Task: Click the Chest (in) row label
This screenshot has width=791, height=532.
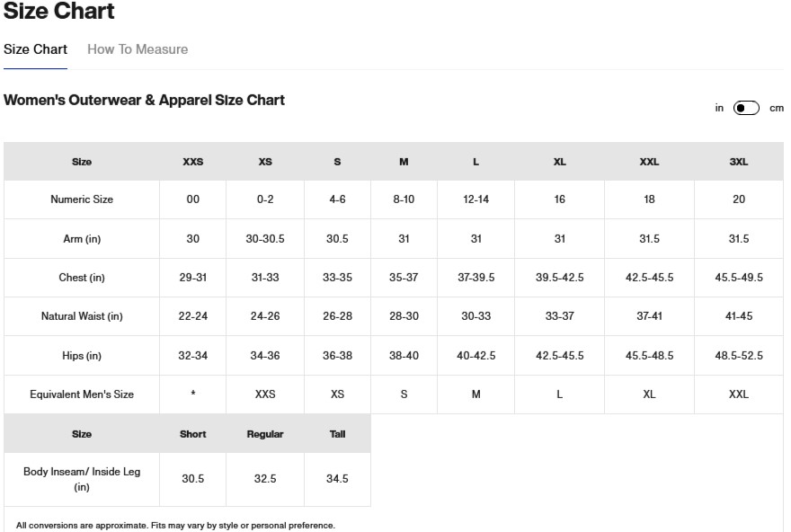Action: tap(82, 278)
